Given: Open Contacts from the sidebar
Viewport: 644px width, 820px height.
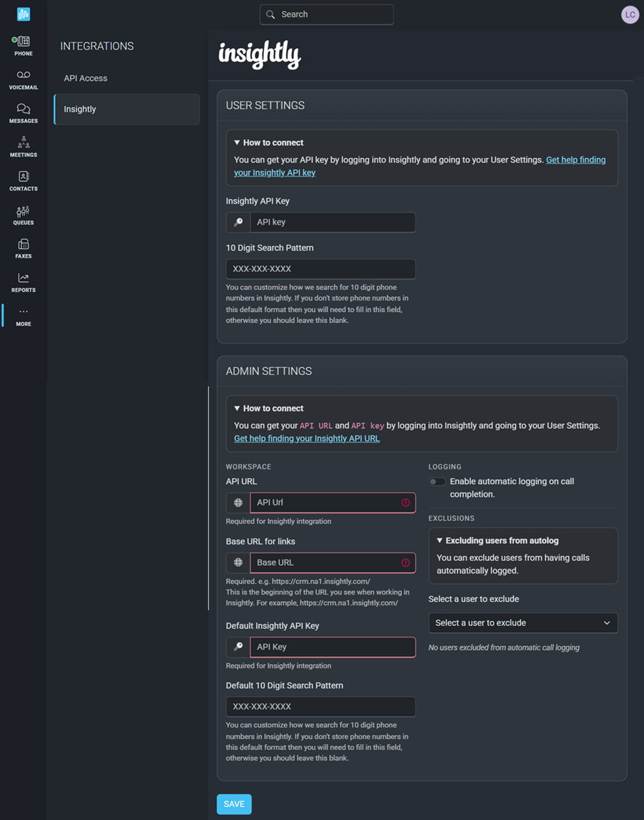Looking at the screenshot, I should coord(23,180).
